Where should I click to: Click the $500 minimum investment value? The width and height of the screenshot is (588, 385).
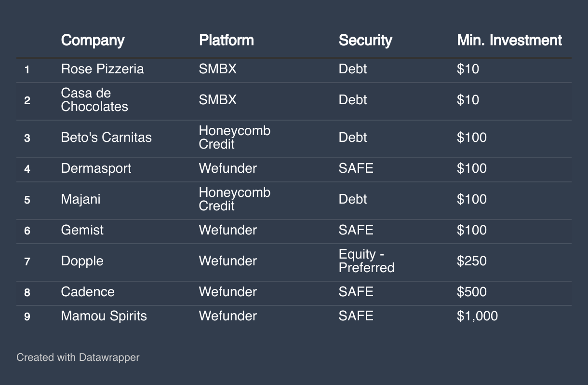[x=471, y=292]
